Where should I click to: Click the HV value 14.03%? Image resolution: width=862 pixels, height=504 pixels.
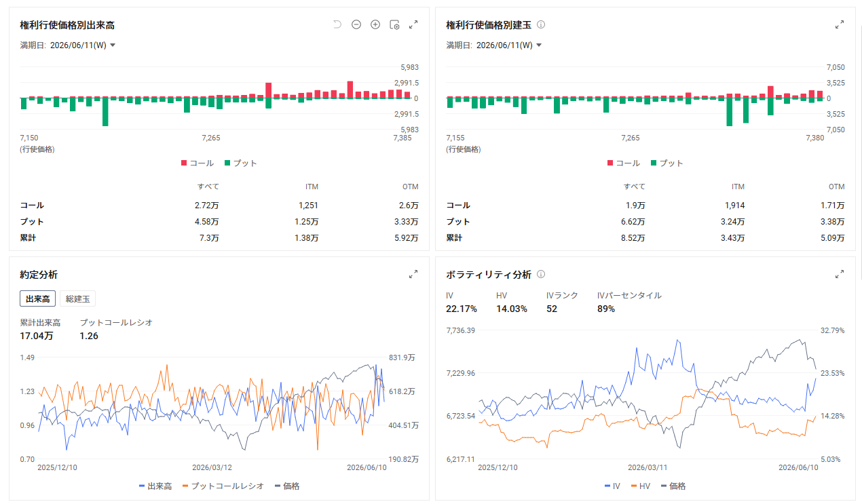click(512, 309)
